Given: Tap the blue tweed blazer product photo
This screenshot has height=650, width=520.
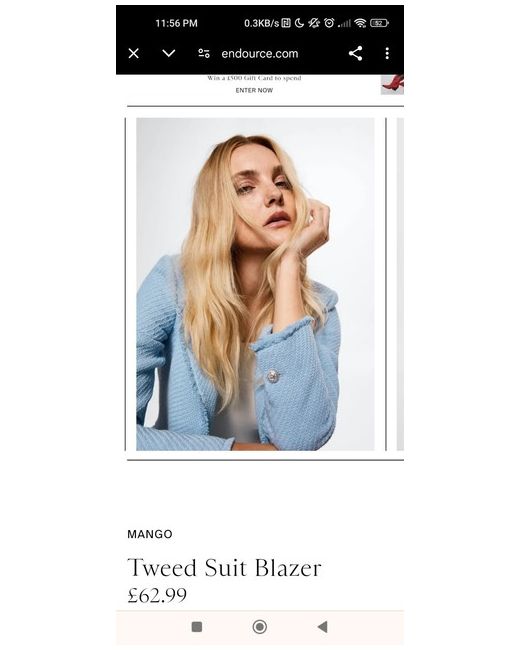Looking at the screenshot, I should click(x=255, y=284).
